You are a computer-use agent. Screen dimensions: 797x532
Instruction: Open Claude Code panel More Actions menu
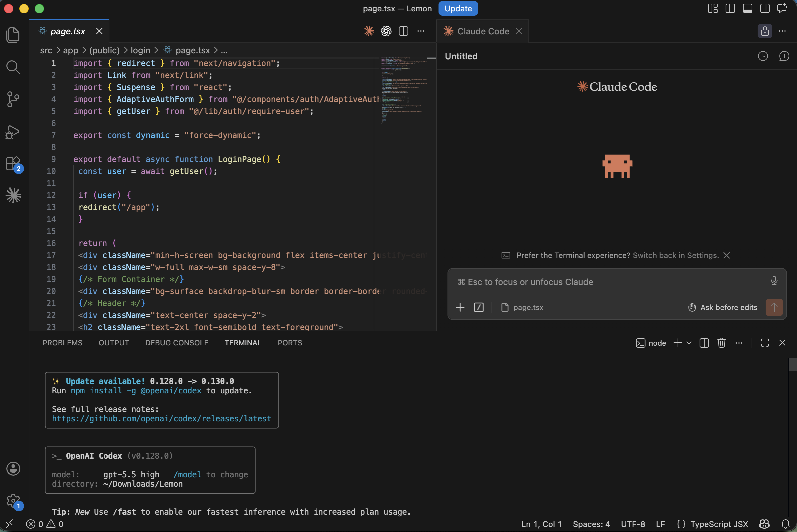coord(782,31)
